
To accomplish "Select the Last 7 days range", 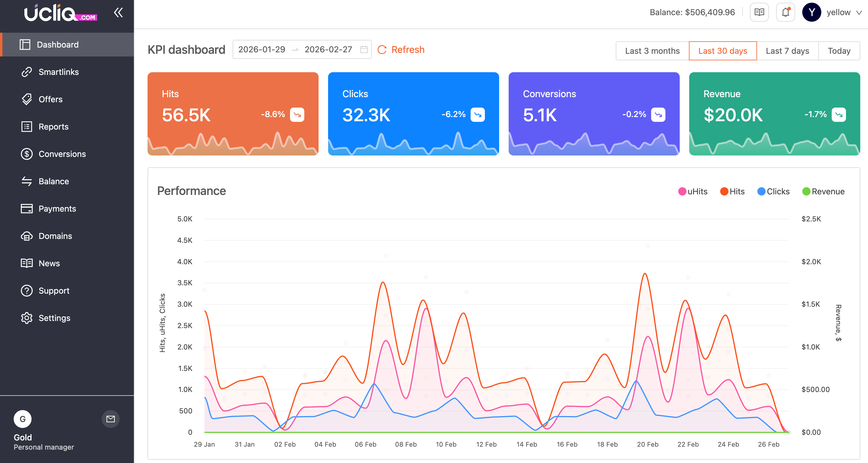I will click(x=787, y=51).
